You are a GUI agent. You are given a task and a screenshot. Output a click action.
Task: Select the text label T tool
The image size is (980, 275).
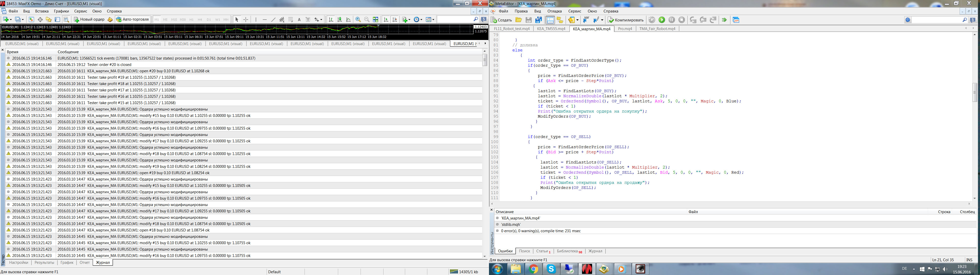click(x=308, y=19)
